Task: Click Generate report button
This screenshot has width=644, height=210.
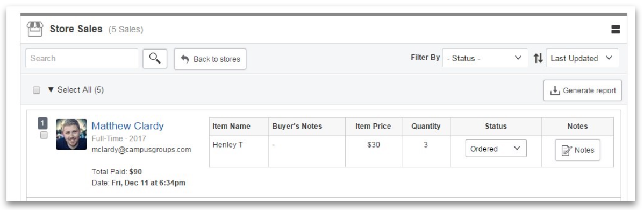Action: [582, 90]
